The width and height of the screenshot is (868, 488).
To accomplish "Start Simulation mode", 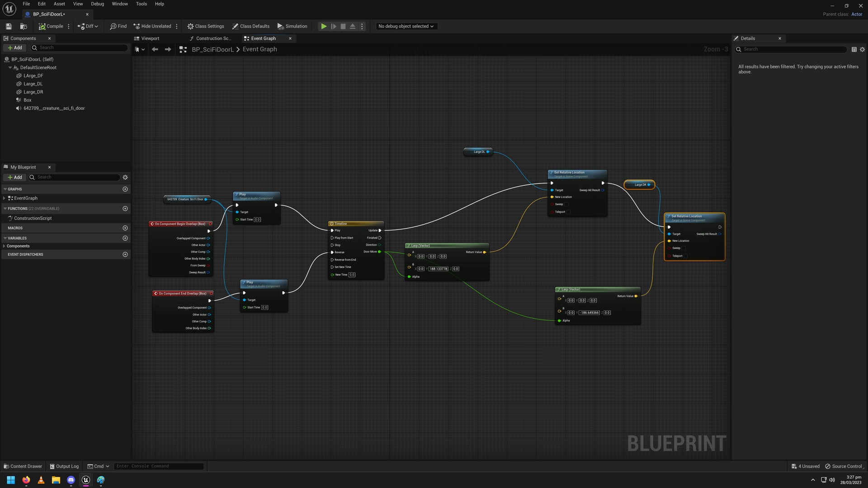I will (x=292, y=26).
